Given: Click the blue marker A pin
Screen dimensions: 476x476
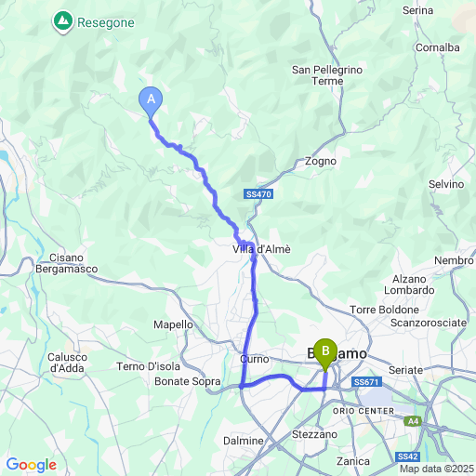Looking at the screenshot, I should point(151,101).
